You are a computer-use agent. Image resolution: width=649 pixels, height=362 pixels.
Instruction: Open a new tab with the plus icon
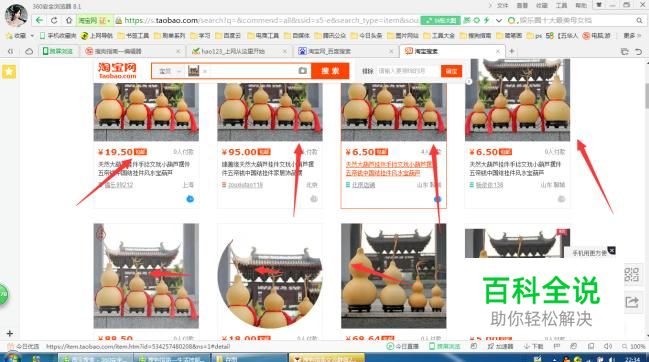tap(512, 51)
